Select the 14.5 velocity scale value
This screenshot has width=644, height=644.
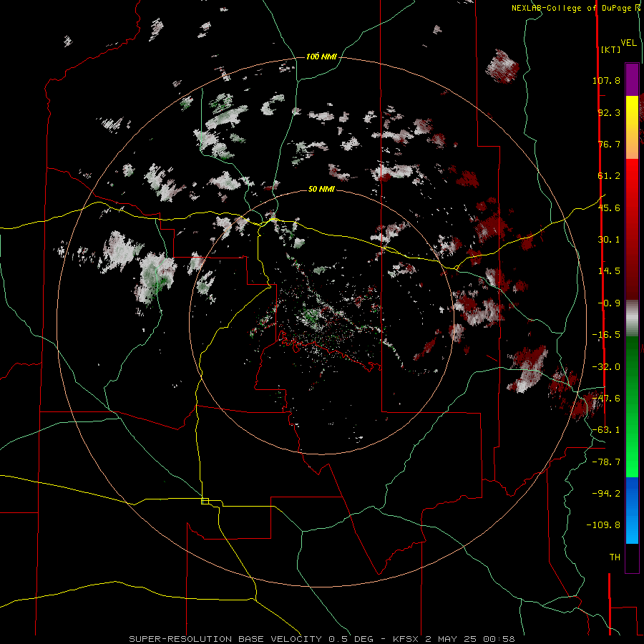tap(609, 271)
